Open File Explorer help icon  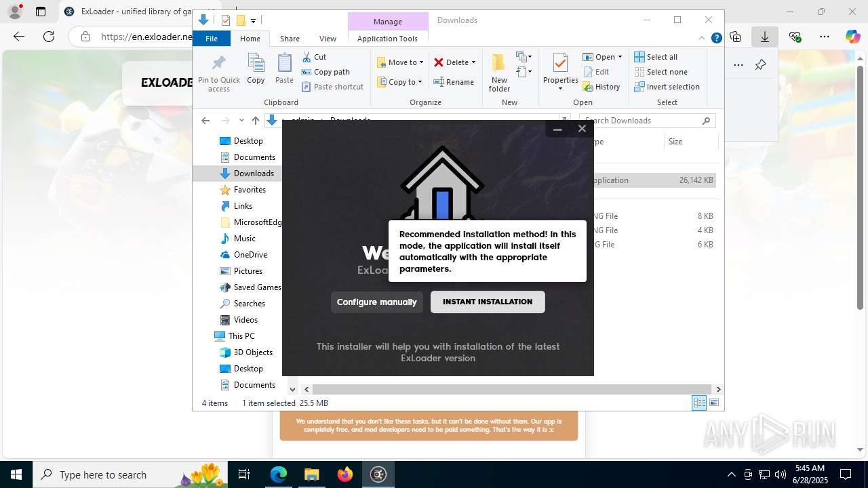pyautogui.click(x=716, y=39)
